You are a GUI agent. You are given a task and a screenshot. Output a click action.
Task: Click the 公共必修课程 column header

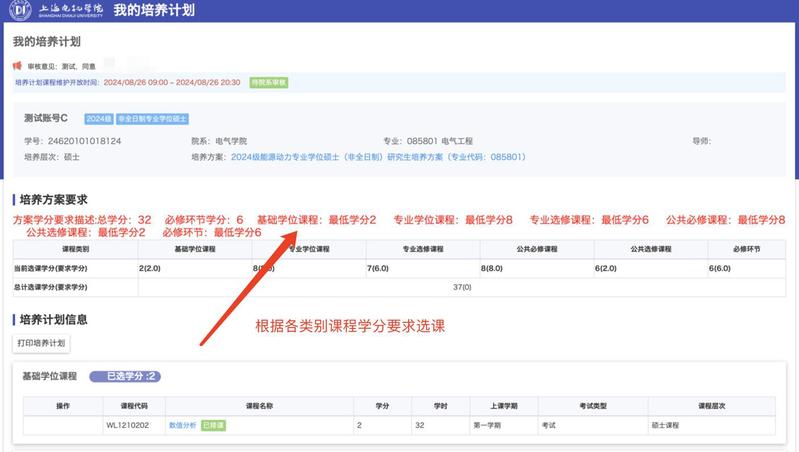pos(535,249)
